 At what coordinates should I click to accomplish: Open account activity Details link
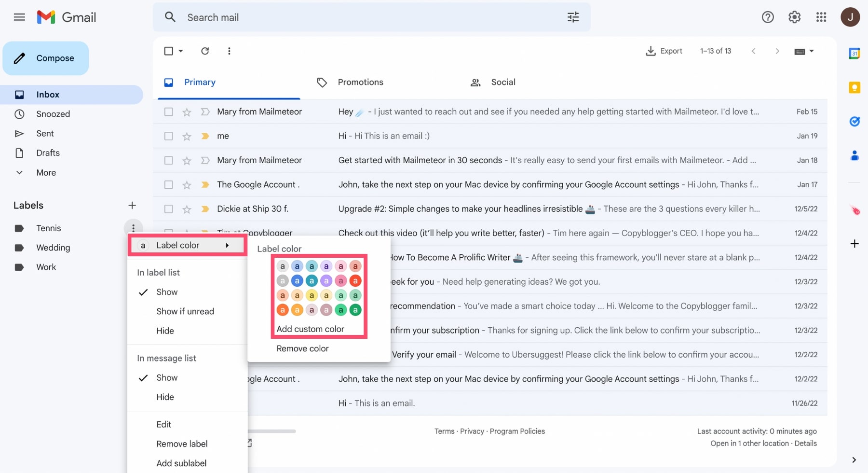point(805,444)
